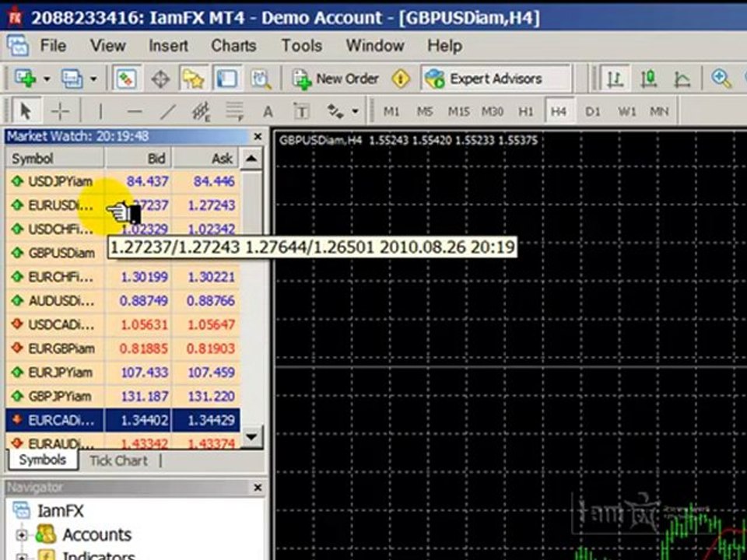Click the Zoom In magnifier icon
The image size is (747, 560).
[721, 79]
